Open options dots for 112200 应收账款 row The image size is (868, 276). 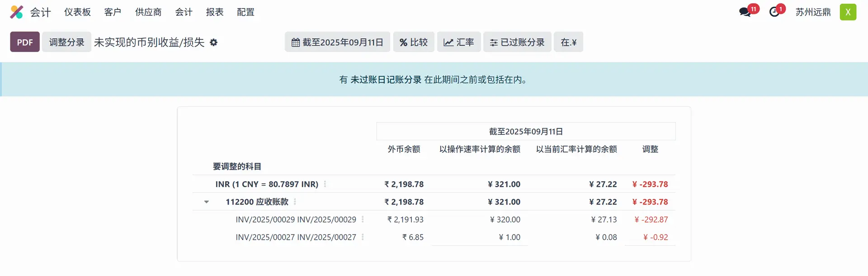coord(295,202)
